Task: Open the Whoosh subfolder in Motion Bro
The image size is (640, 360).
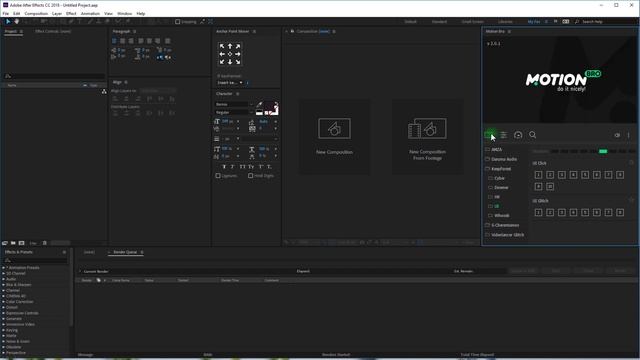Action: click(502, 216)
